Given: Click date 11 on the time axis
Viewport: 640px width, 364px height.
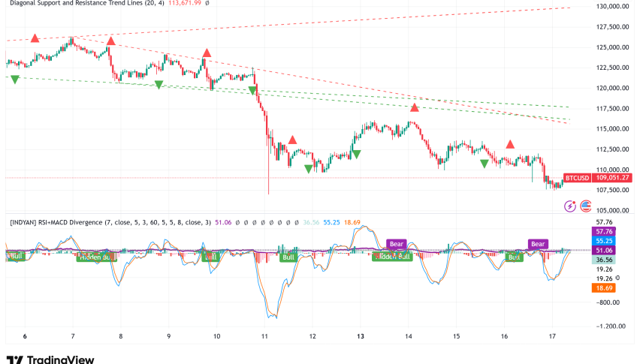Looking at the screenshot, I should [264, 337].
